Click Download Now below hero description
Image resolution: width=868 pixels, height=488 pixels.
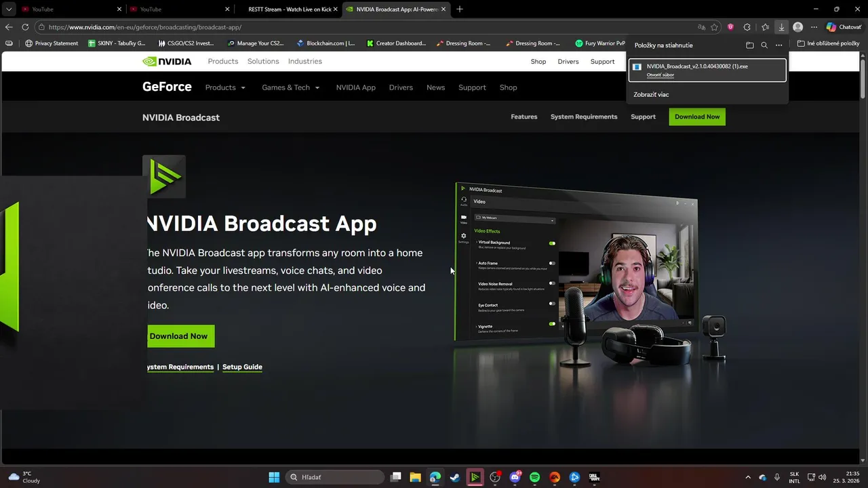(x=178, y=336)
